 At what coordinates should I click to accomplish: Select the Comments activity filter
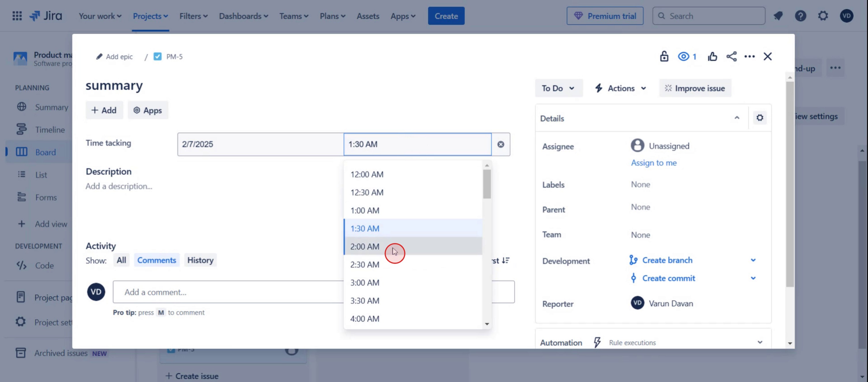156,260
